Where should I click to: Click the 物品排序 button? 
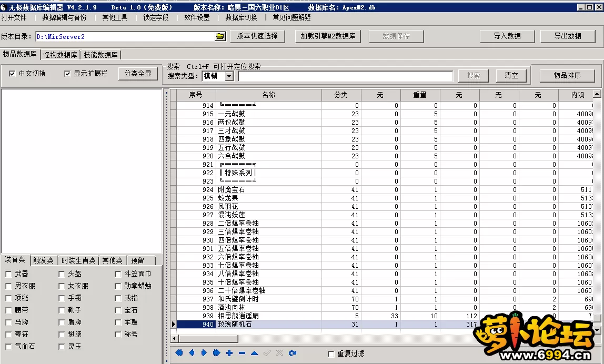click(567, 76)
